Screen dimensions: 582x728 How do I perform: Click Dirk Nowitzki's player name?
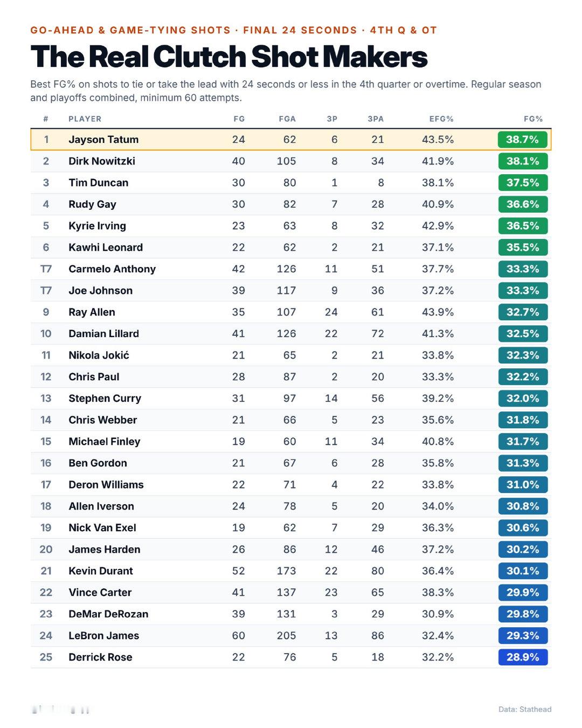102,161
